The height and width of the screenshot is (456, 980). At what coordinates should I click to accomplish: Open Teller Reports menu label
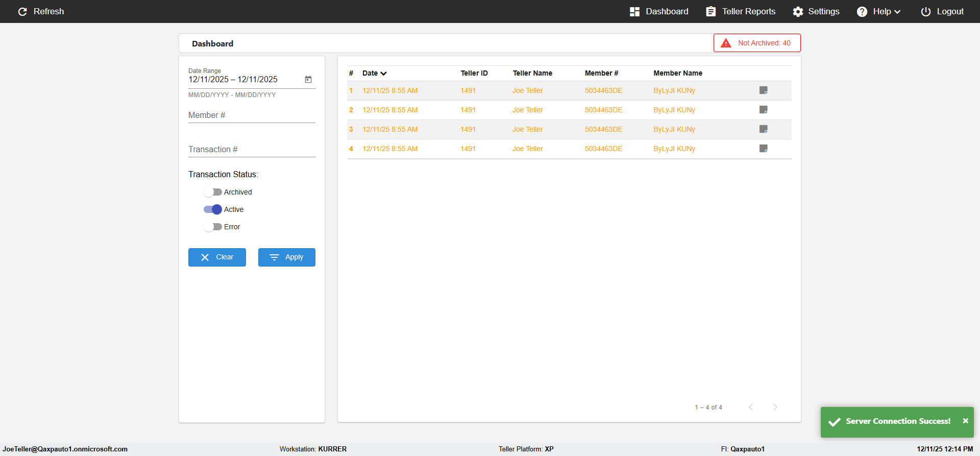(x=748, y=11)
